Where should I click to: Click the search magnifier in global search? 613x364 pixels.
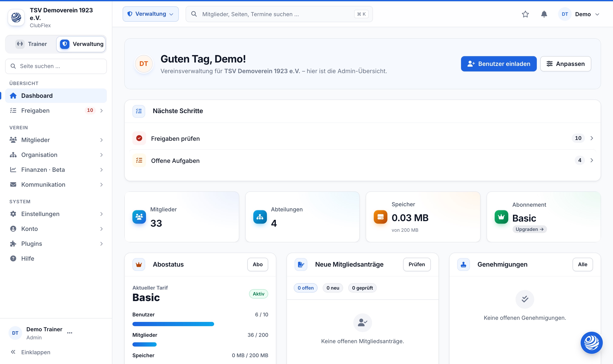tap(194, 14)
